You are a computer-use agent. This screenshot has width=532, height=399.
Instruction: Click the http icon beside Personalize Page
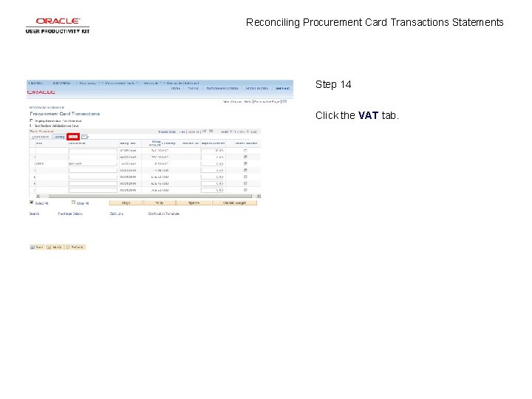point(284,101)
